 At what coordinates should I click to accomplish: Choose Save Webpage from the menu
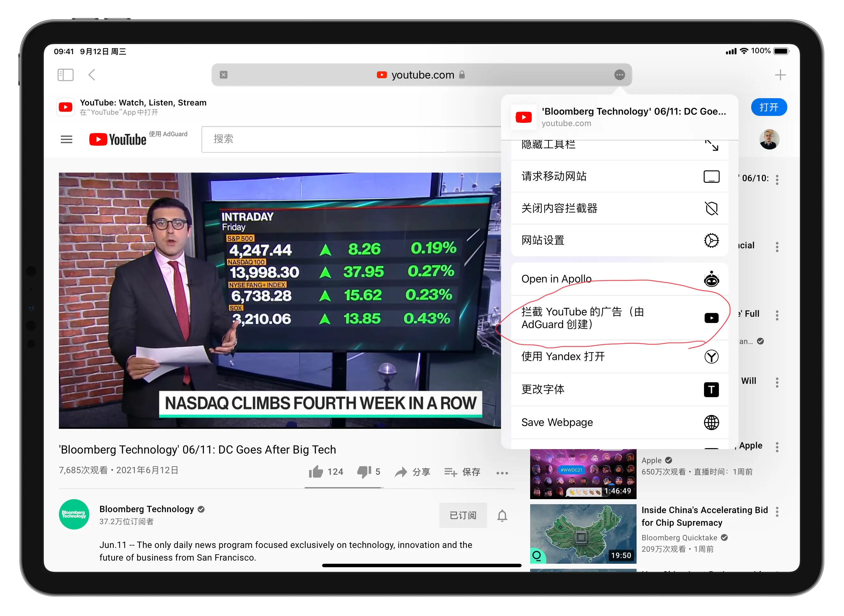coord(619,422)
